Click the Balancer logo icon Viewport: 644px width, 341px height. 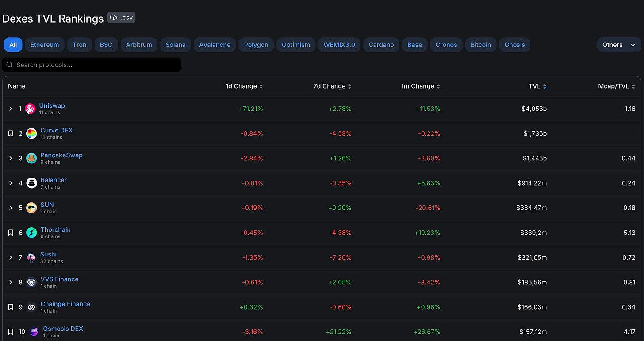[31, 183]
